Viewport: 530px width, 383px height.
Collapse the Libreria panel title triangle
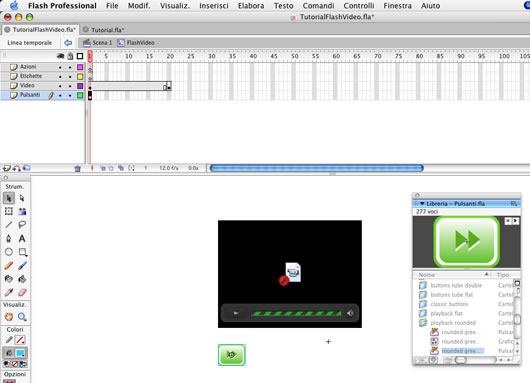[x=422, y=204]
